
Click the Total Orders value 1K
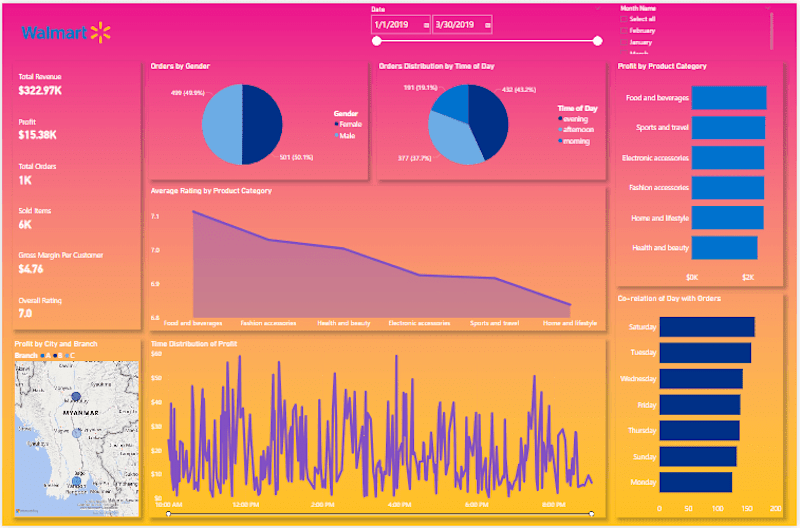pos(25,180)
